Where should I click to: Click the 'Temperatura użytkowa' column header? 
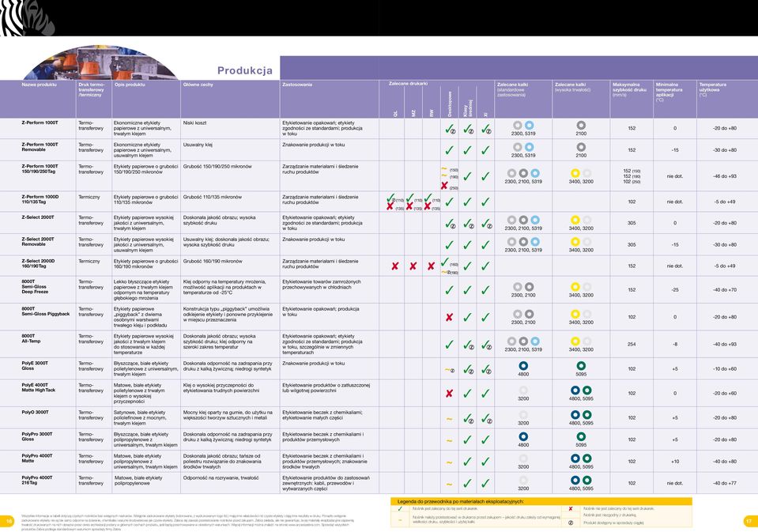pos(713,89)
